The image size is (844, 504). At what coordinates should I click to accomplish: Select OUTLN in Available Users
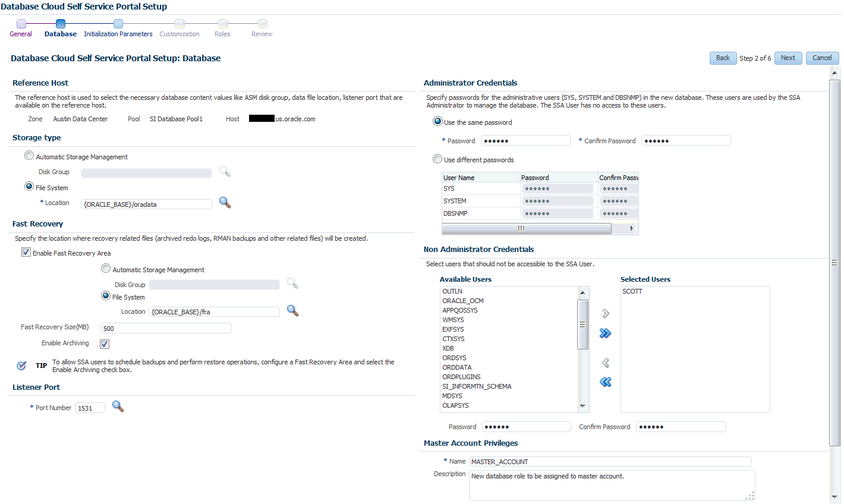[x=452, y=291]
